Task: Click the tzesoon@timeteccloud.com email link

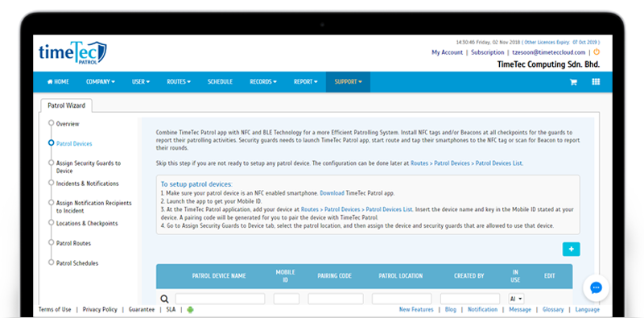Action: (549, 52)
